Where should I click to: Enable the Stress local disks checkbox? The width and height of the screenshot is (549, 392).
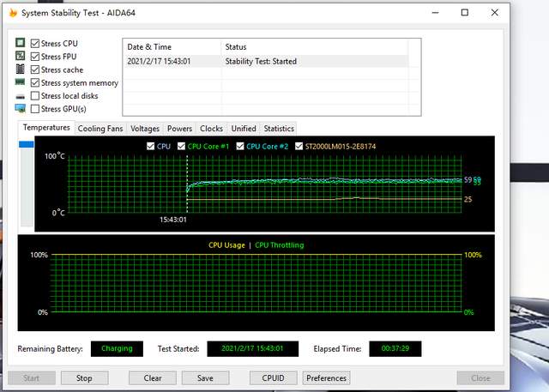(35, 96)
